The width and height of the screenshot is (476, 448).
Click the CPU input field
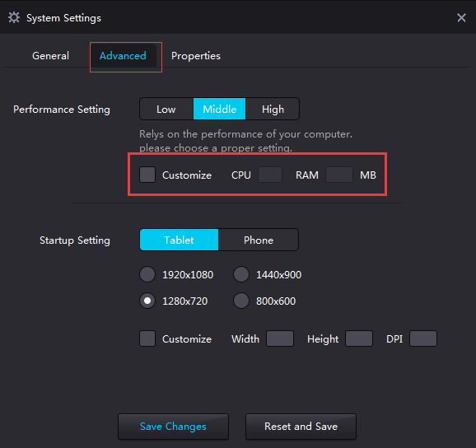270,175
